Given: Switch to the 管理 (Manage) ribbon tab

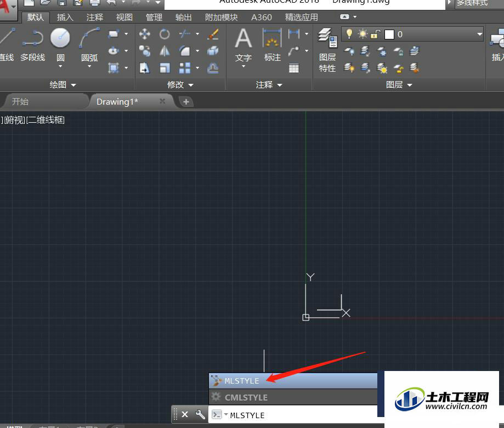Looking at the screenshot, I should (x=154, y=18).
